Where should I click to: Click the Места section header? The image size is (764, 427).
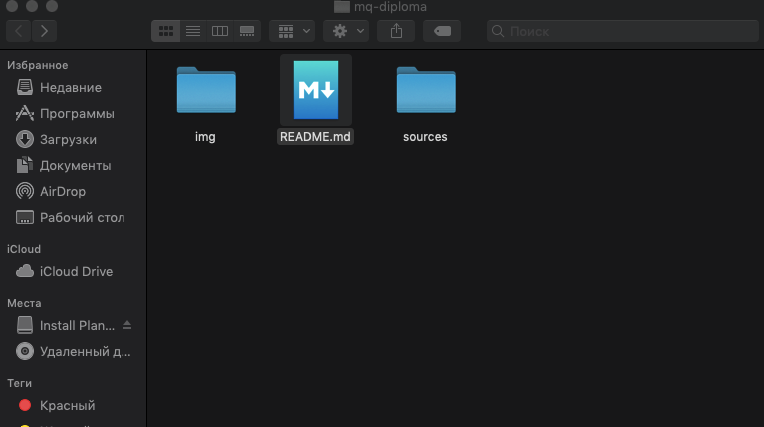24,303
